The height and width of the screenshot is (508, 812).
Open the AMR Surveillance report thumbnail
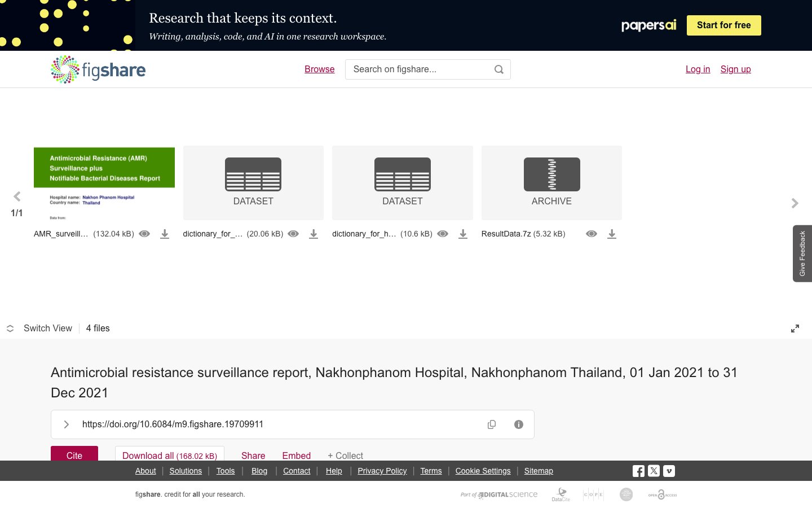[104, 183]
